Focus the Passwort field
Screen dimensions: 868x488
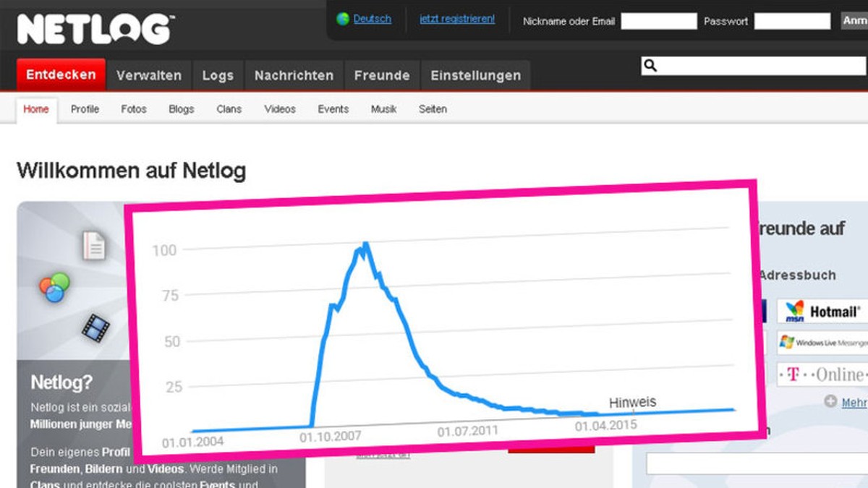click(x=792, y=21)
